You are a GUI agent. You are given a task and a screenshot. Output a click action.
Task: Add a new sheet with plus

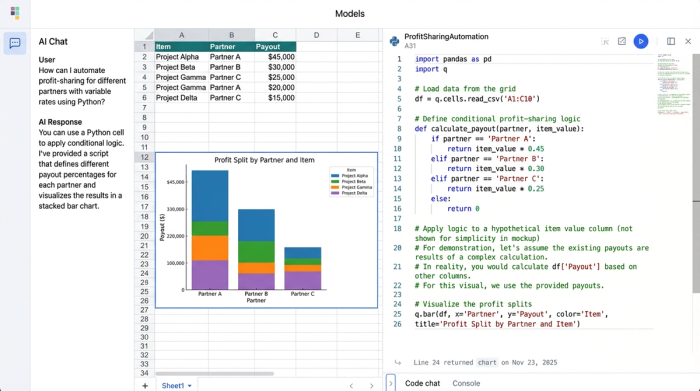pyautogui.click(x=145, y=386)
